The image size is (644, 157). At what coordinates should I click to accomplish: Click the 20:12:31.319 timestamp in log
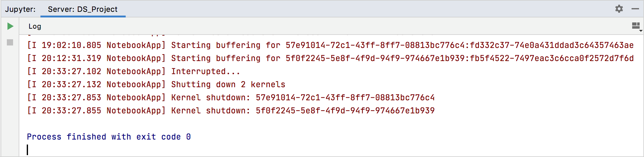71,58
